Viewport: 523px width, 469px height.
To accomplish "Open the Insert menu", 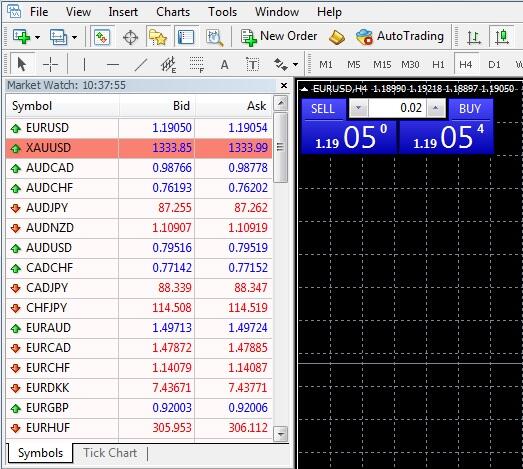I will coord(123,12).
